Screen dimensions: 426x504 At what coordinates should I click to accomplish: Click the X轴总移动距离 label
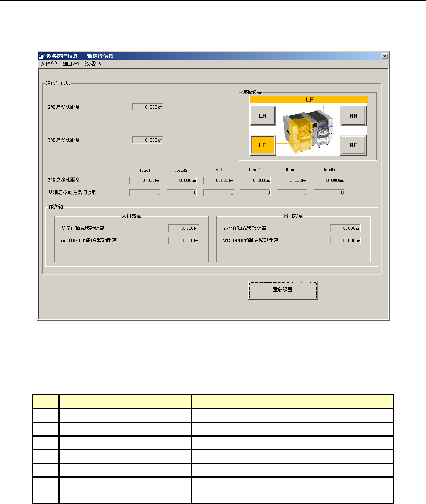pyautogui.click(x=64, y=107)
